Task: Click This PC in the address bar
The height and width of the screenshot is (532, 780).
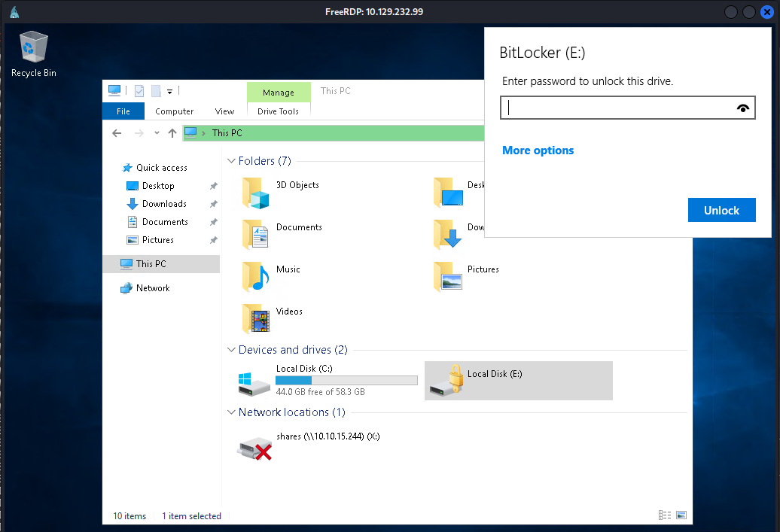Action: pos(227,132)
